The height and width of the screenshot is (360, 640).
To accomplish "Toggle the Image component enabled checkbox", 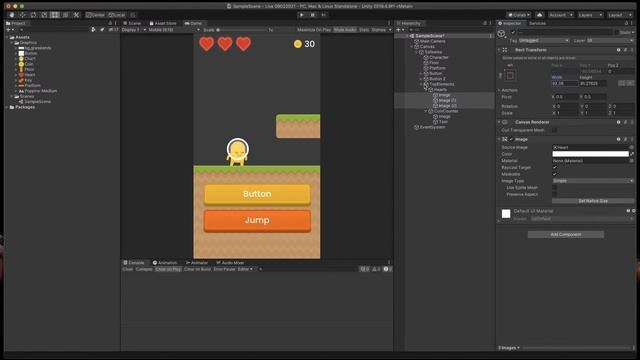I will 511,139.
